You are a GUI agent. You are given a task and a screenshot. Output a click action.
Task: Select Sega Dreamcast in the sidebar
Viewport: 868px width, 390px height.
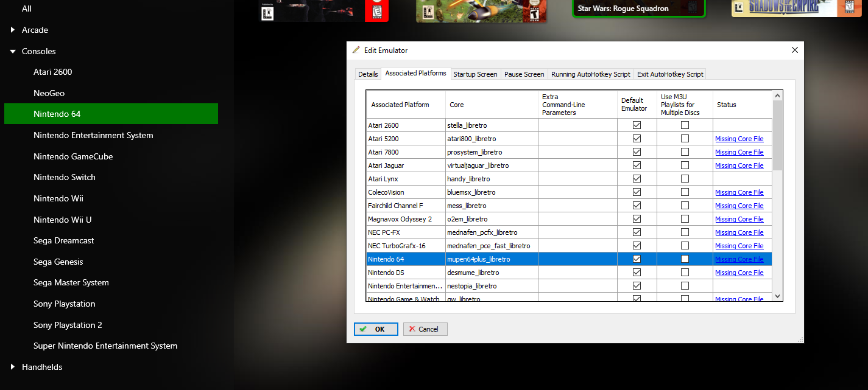tap(64, 240)
